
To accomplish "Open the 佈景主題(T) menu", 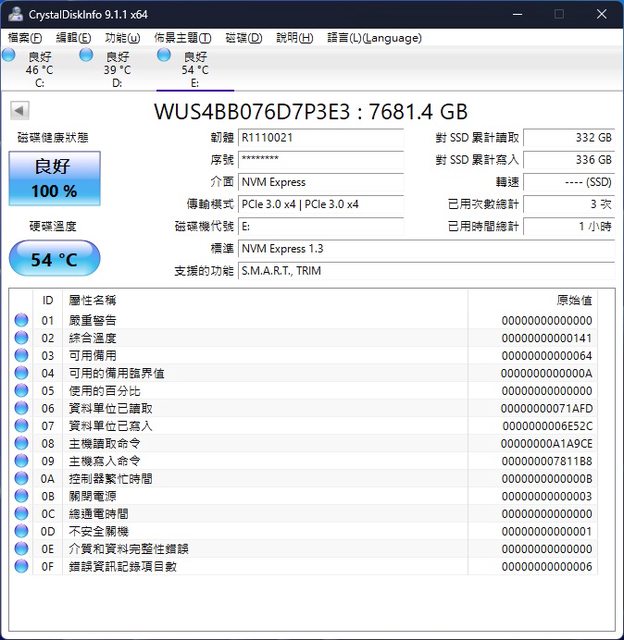I will click(184, 38).
